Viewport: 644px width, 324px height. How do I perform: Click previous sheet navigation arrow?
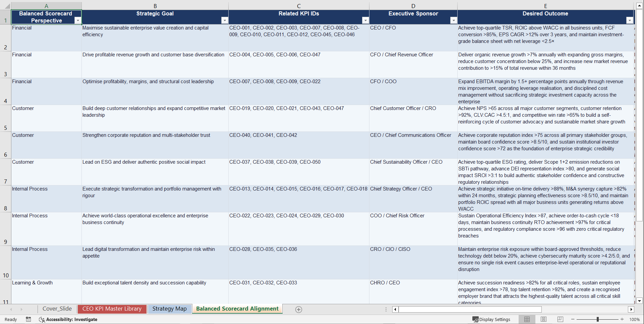click(11, 309)
